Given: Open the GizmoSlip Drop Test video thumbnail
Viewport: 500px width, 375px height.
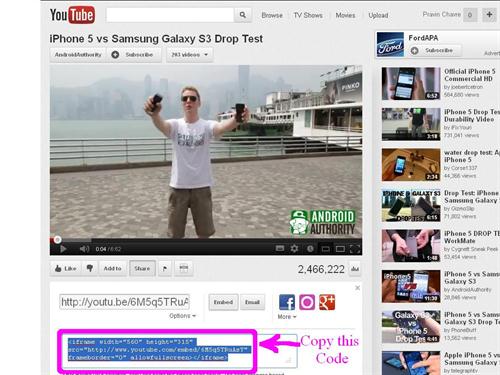Looking at the screenshot, I should [x=411, y=205].
